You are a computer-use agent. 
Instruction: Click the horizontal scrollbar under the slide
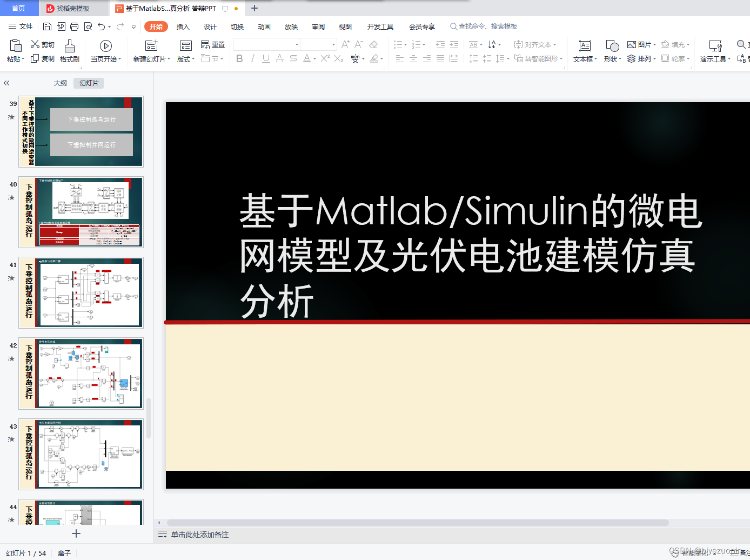coord(418,523)
